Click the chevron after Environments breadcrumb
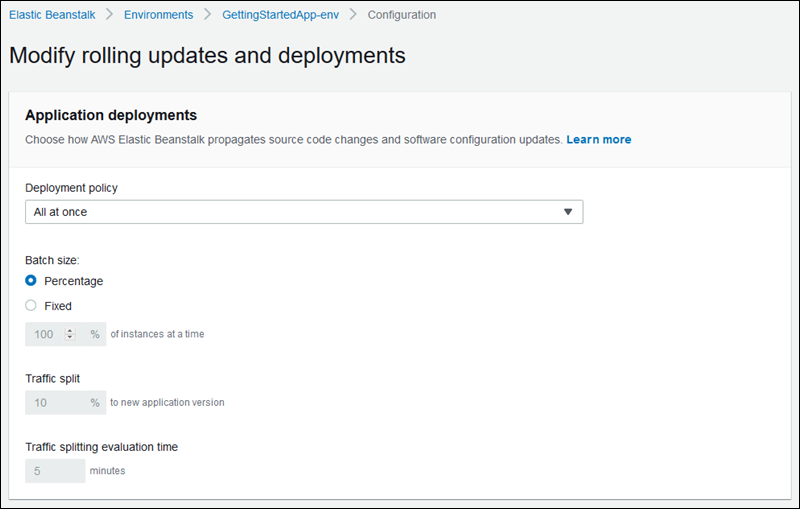800x509 pixels. tap(207, 15)
